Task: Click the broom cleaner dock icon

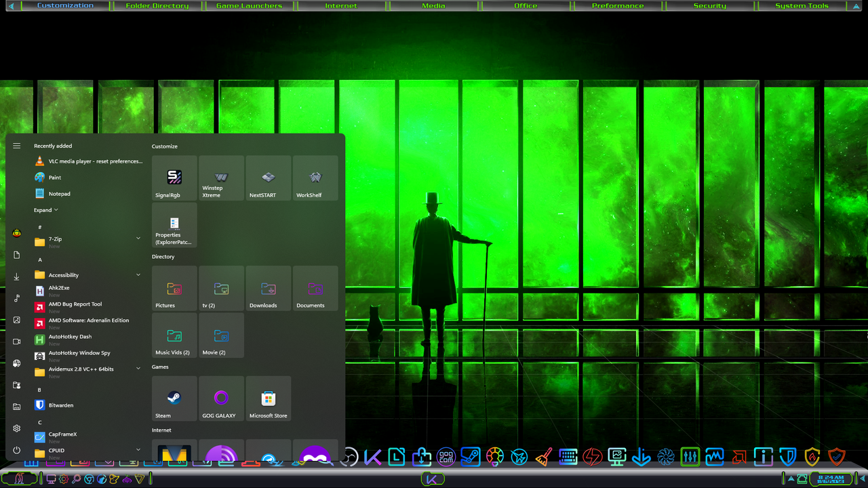Action: click(x=543, y=457)
